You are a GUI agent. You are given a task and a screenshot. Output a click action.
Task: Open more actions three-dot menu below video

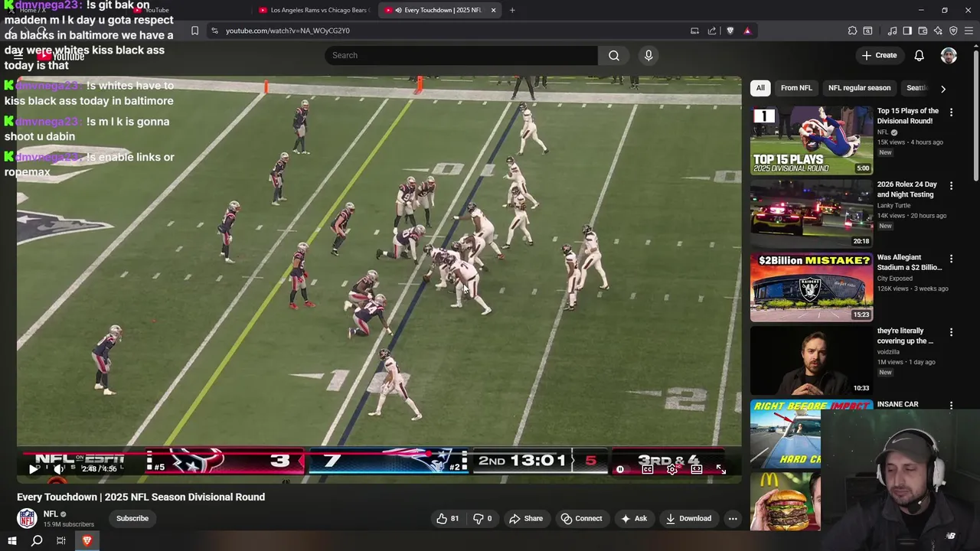pos(733,518)
